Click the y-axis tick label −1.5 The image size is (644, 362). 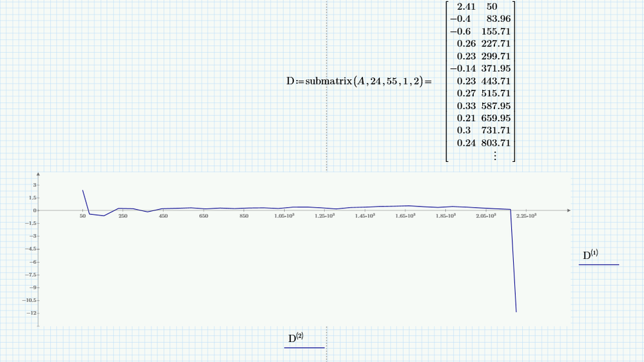pos(31,223)
